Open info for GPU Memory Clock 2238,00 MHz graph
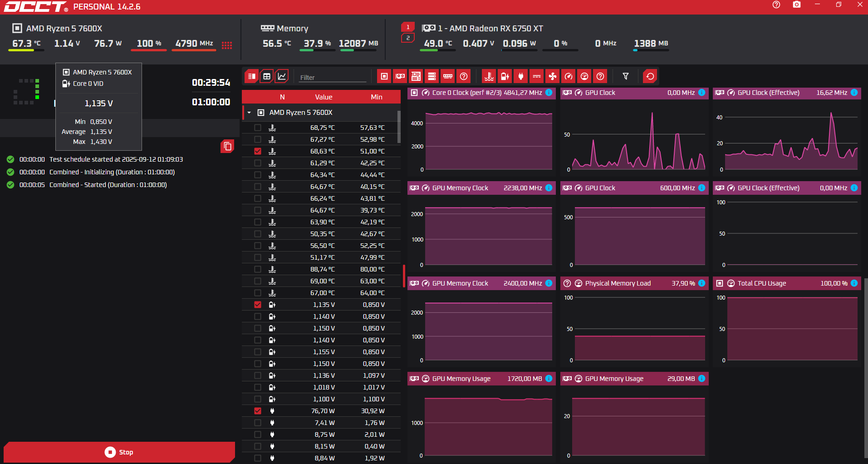The width and height of the screenshot is (868, 464). pos(549,188)
